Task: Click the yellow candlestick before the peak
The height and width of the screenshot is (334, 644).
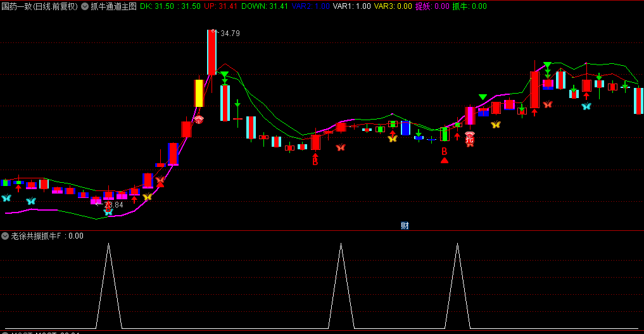Action: tap(199, 93)
